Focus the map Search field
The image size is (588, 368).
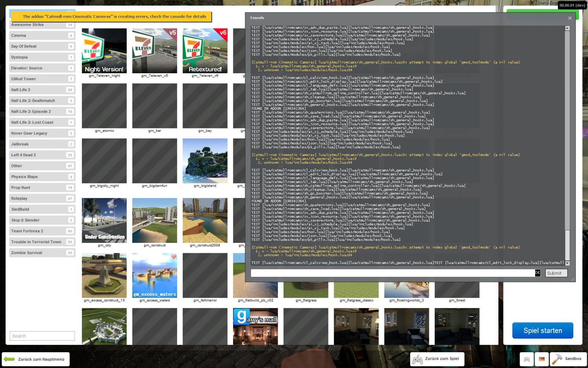[42, 336]
